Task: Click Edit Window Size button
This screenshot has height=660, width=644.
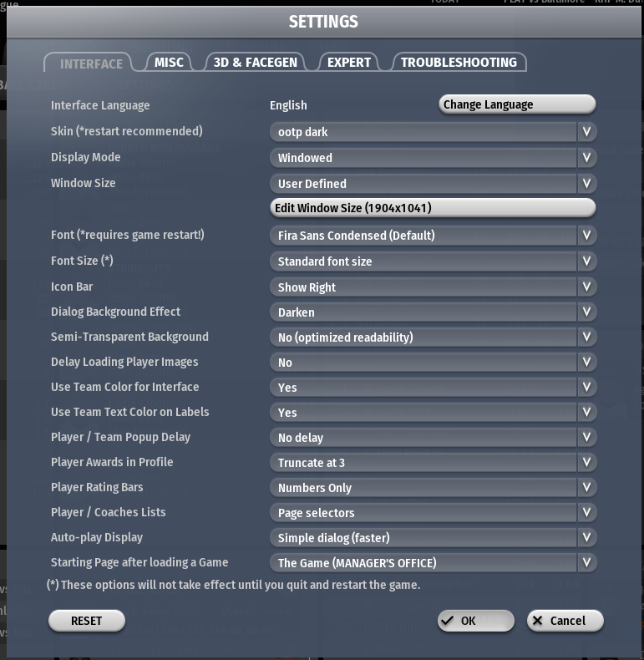Action: [432, 208]
